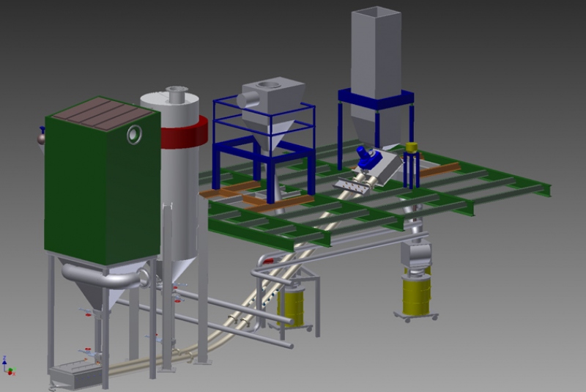Select the gray trough at the base
The image size is (586, 392).
pos(75,376)
